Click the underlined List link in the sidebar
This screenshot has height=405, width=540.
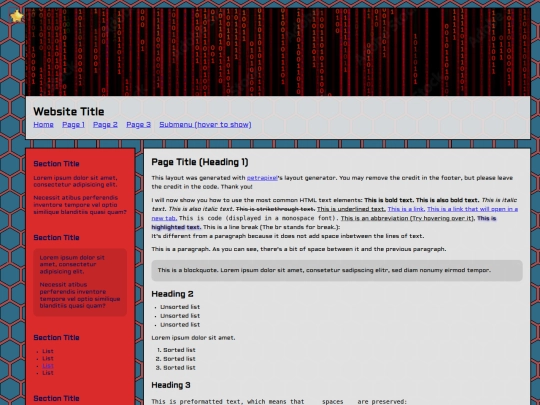point(48,366)
